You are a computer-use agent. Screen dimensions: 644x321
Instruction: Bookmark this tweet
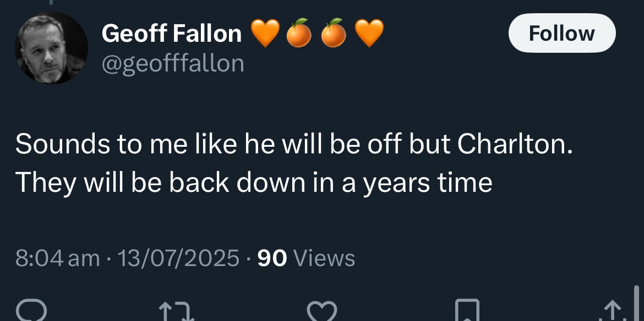pos(467,311)
